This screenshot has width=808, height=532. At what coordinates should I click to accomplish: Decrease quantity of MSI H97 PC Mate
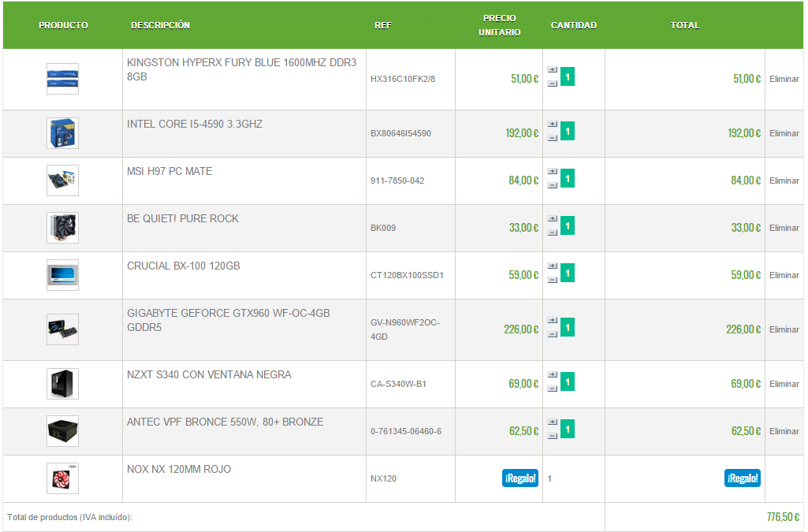point(552,186)
